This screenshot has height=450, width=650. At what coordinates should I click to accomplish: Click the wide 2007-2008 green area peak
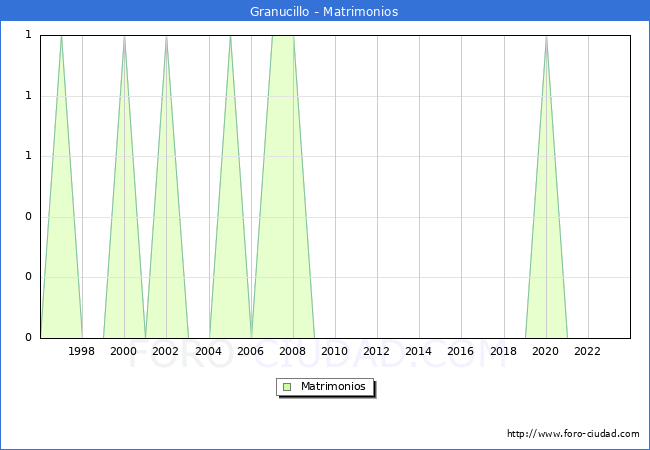coord(283,37)
